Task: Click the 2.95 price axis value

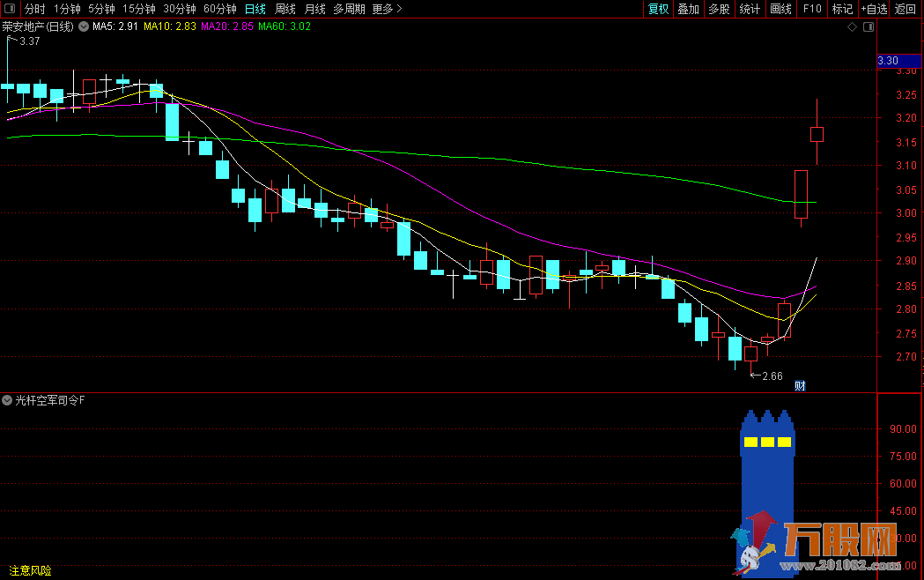Action: (906, 237)
